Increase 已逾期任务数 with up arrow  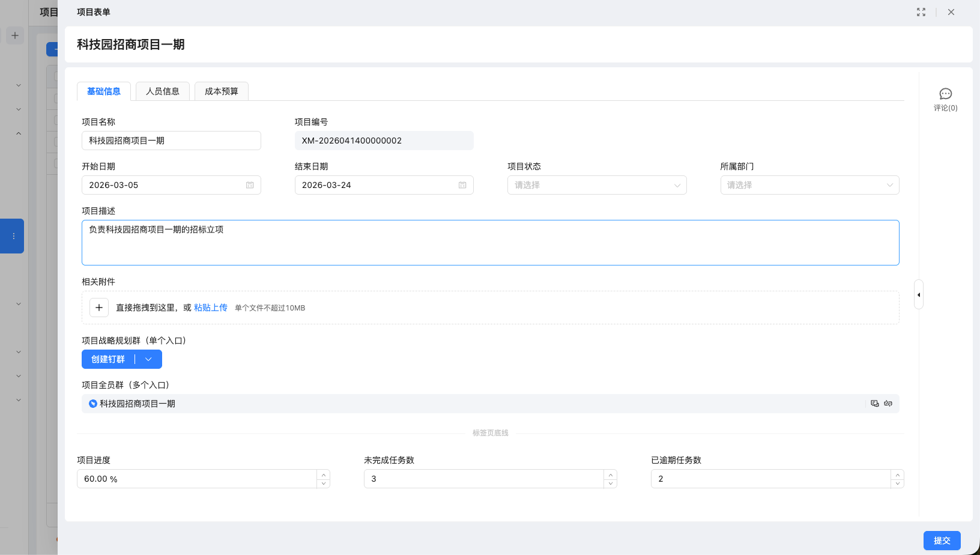898,475
